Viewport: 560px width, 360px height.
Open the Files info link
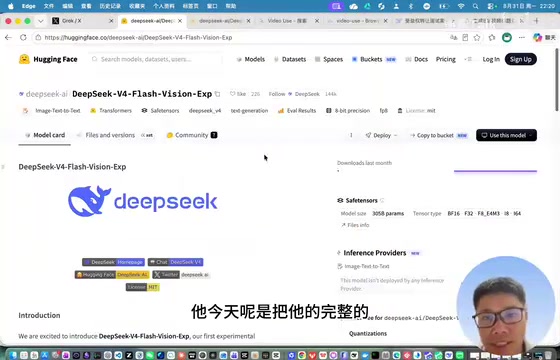click(x=355, y=225)
